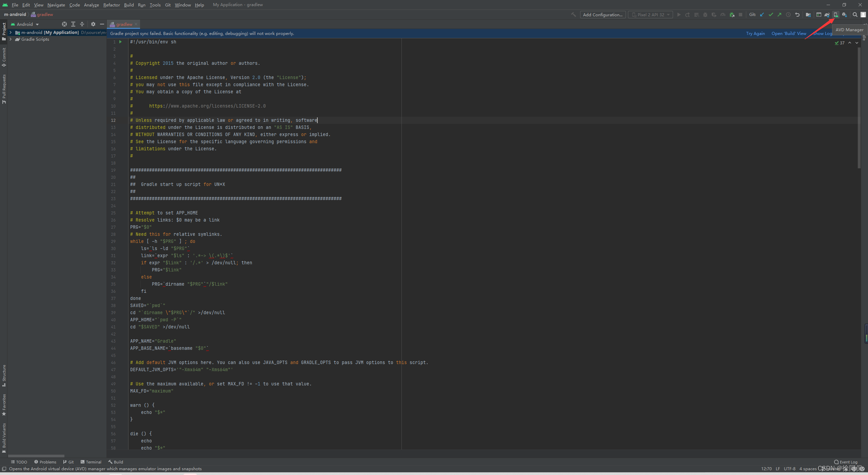This screenshot has width=868, height=475.
Task: Click Sync Project with Gradle Files icon
Action: 827,15
